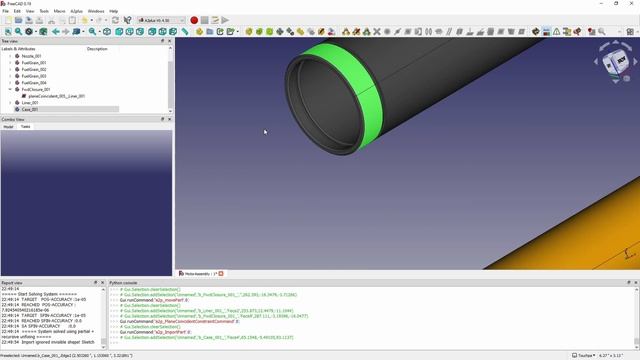
Task: Open the Edit menu
Action: click(17, 11)
